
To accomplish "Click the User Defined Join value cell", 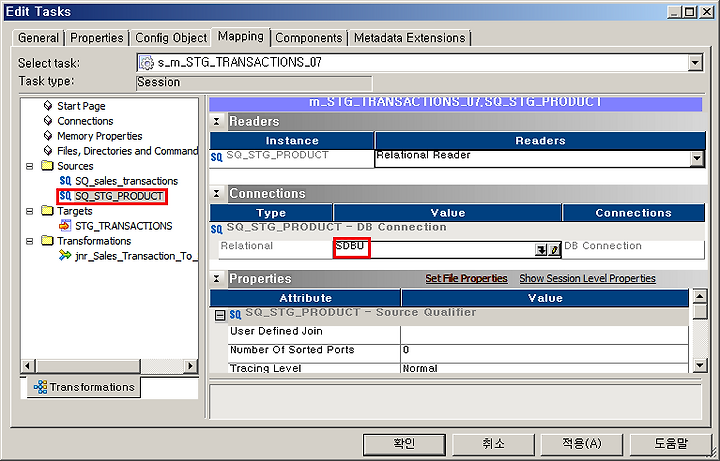I will (545, 334).
